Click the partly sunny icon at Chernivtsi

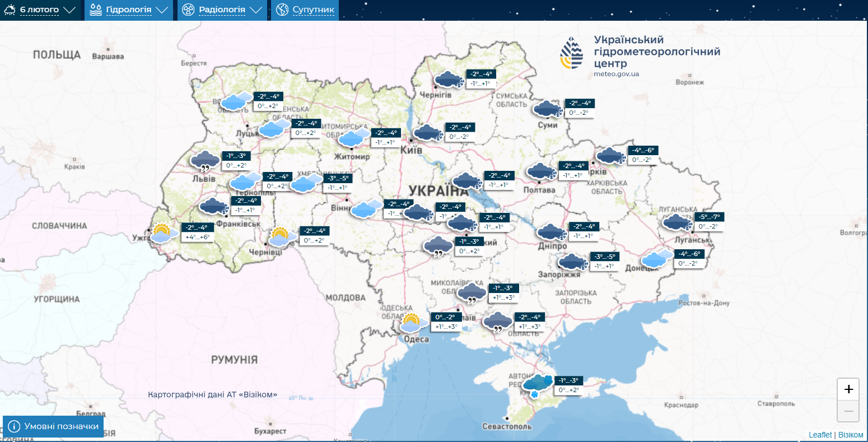pyautogui.click(x=282, y=237)
